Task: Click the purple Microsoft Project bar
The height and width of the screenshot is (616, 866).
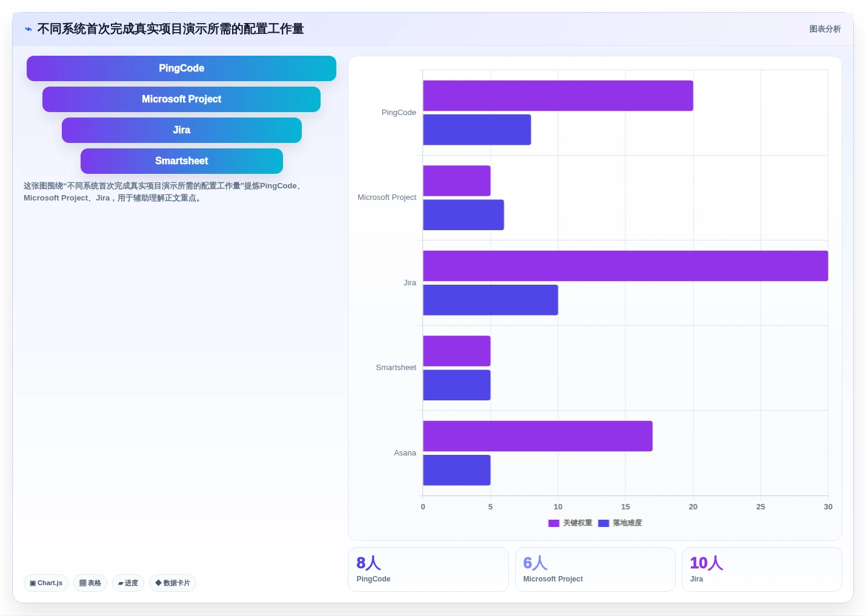Action: click(x=457, y=180)
